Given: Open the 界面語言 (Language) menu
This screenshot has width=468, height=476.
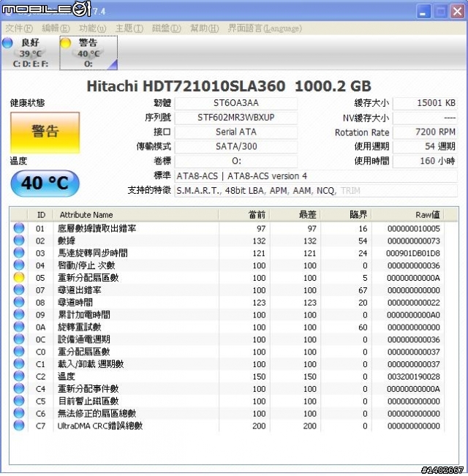Looking at the screenshot, I should tap(265, 29).
